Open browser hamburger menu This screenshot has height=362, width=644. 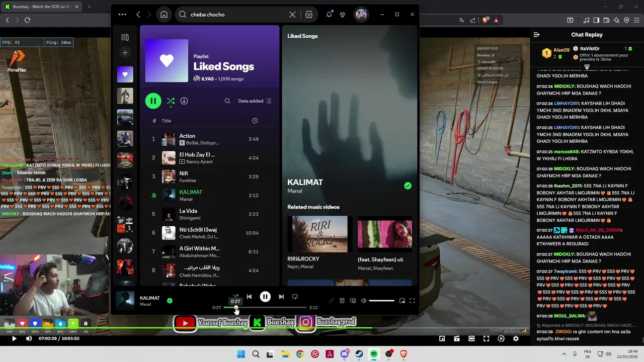[x=637, y=20]
